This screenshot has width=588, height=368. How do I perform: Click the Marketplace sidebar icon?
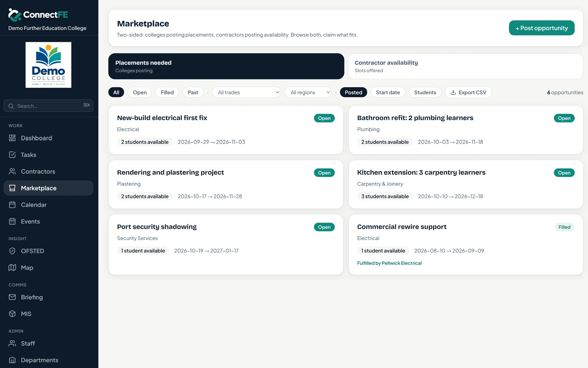pyautogui.click(x=12, y=188)
